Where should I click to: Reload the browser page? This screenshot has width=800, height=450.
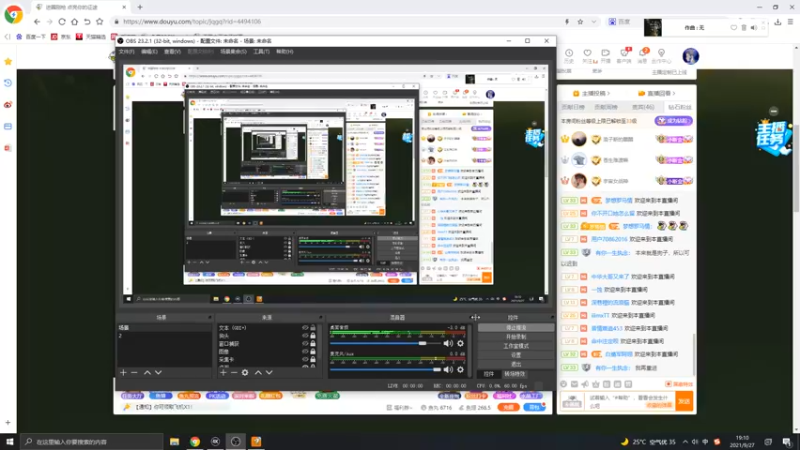tap(62, 21)
